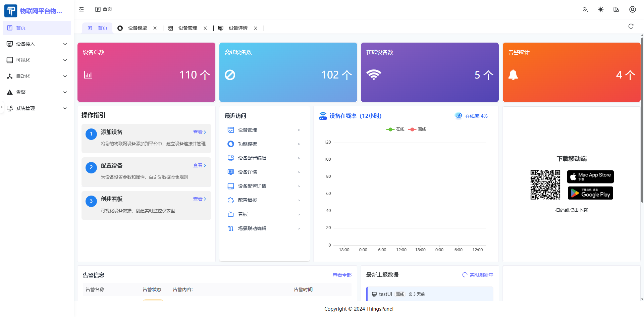
Task: Close the 设备模型 tab
Action: (155, 28)
